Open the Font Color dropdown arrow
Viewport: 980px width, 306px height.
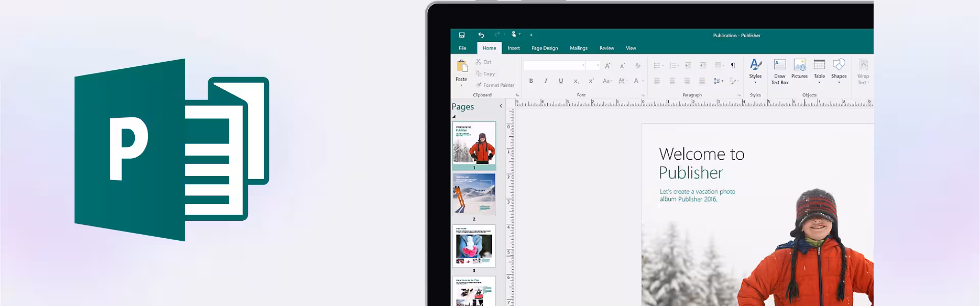coord(643,81)
